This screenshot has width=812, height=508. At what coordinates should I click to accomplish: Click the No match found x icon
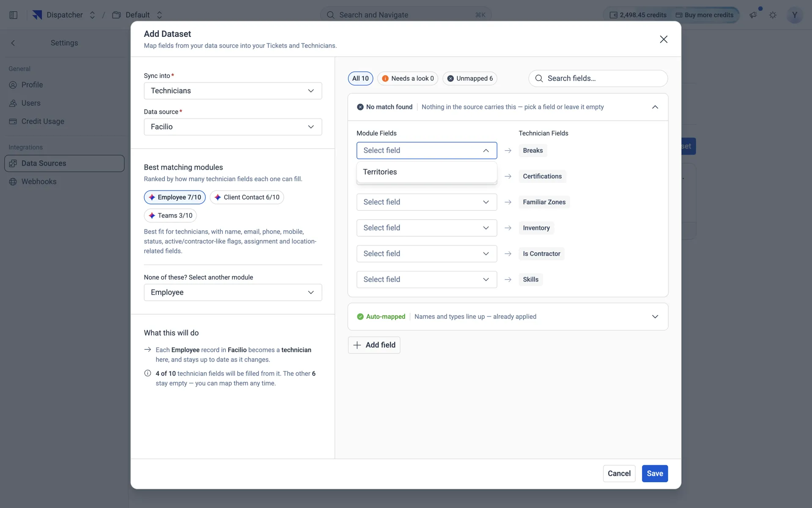tap(360, 107)
